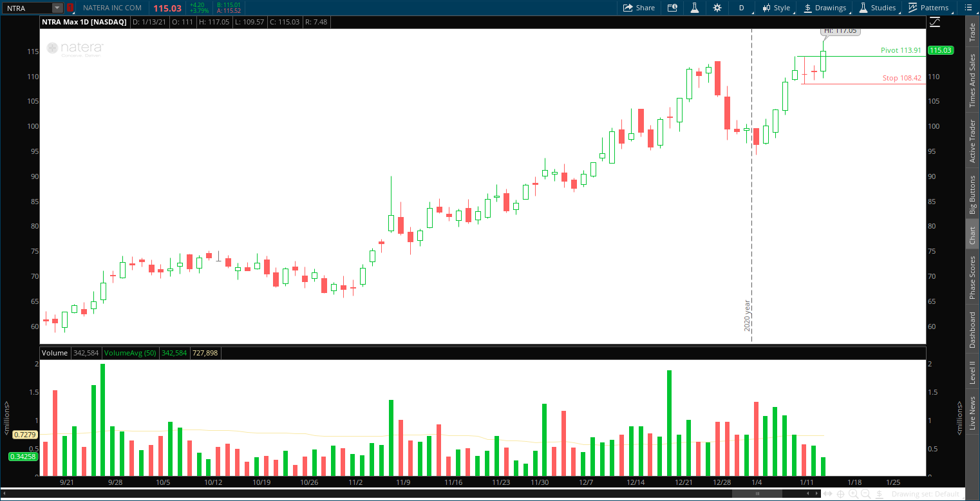Viewport: 980px width, 501px height.
Task: Click the B: 115.01 bid quote
Action: pos(229,5)
